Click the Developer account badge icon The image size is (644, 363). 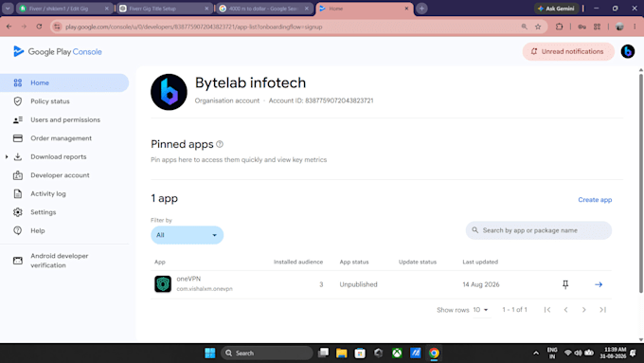click(x=18, y=175)
